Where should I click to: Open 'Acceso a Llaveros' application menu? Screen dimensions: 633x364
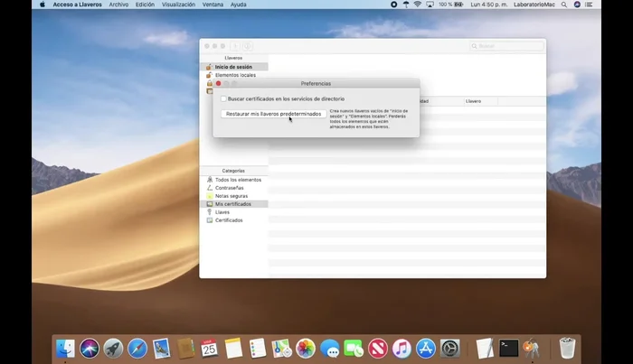click(78, 5)
